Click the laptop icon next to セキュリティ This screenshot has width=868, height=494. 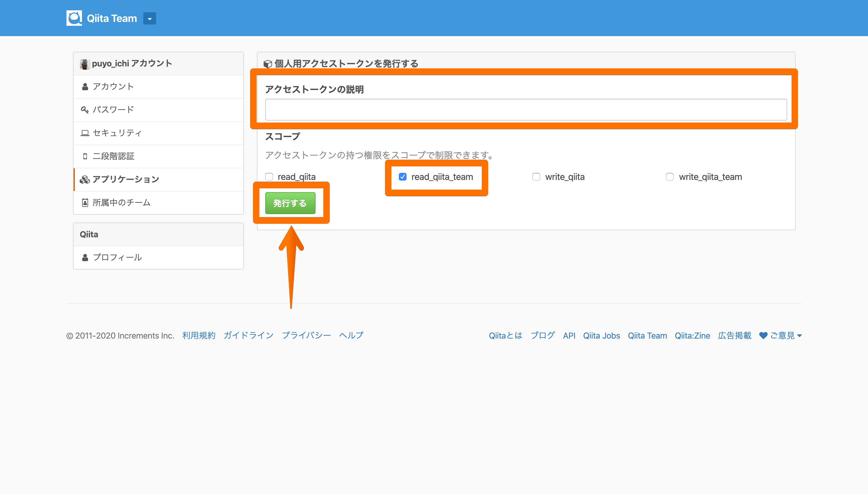click(x=85, y=133)
